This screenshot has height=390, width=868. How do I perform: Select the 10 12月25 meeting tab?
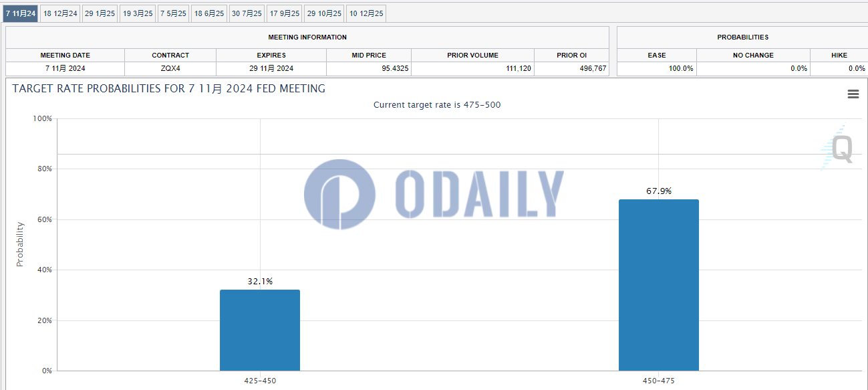366,13
